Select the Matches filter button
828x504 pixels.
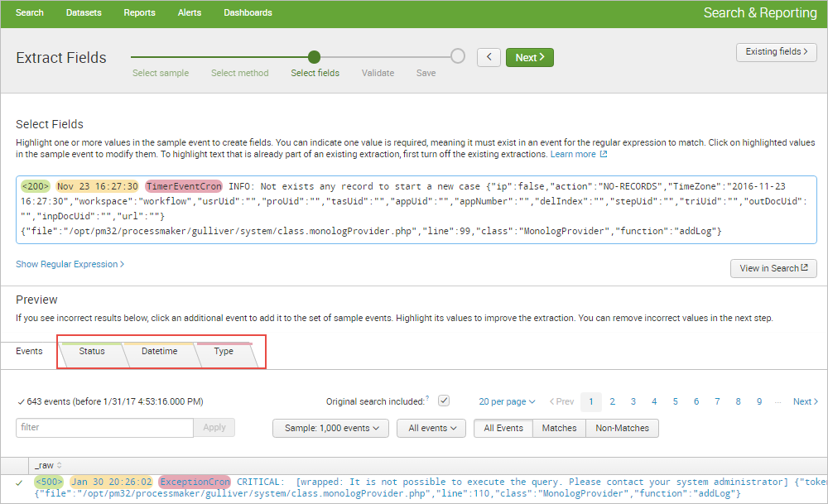click(559, 428)
